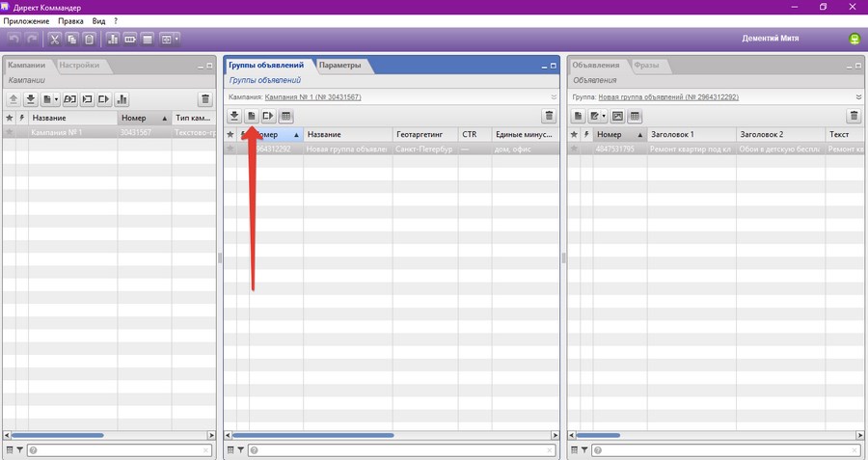Download ad groups from server
This screenshot has width=868, height=460.
coord(234,117)
